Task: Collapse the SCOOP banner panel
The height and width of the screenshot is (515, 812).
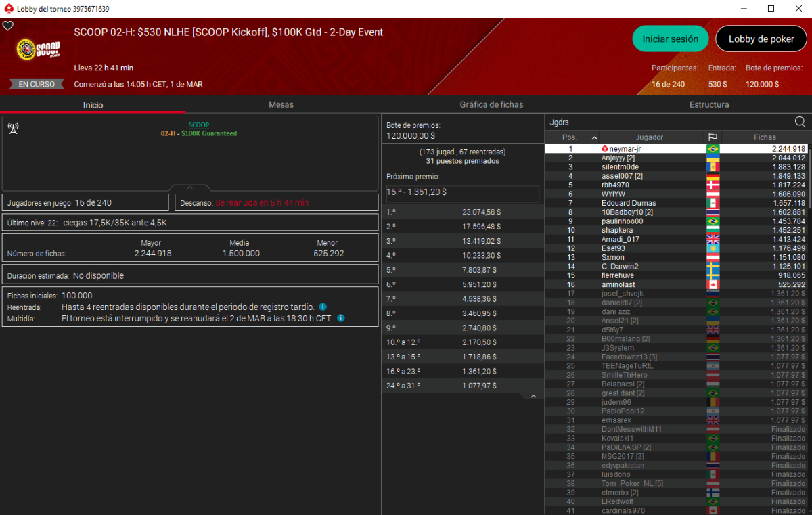Action: tap(189, 187)
